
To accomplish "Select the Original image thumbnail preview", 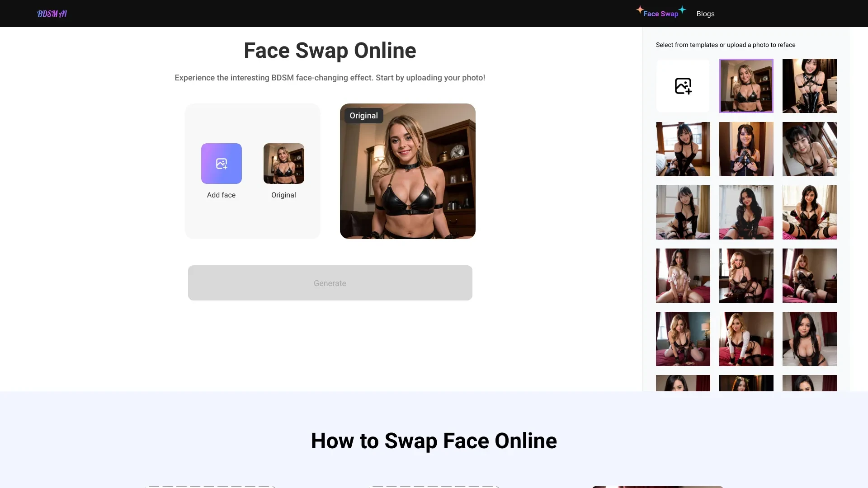I will pos(284,163).
